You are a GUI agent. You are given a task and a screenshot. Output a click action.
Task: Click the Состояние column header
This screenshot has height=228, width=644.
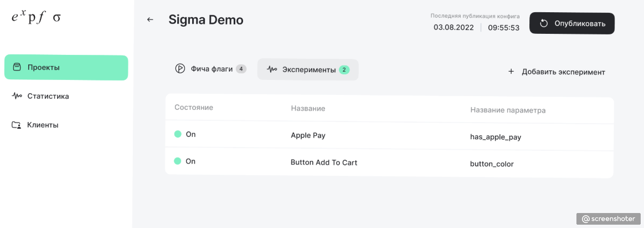coord(194,107)
